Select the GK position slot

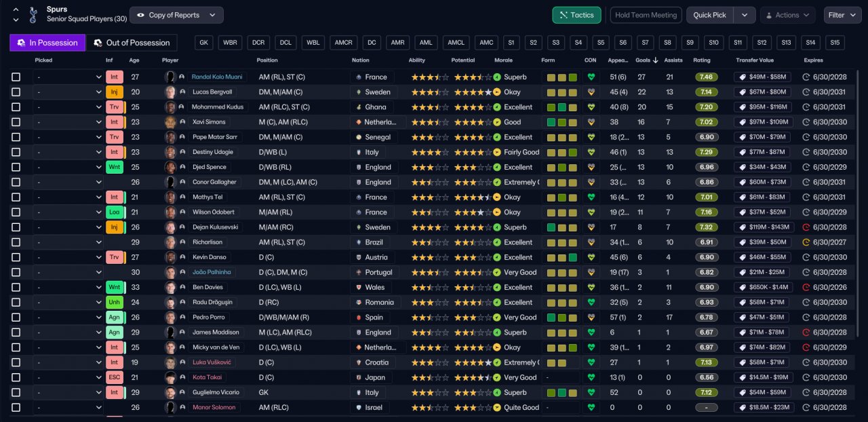pyautogui.click(x=204, y=43)
